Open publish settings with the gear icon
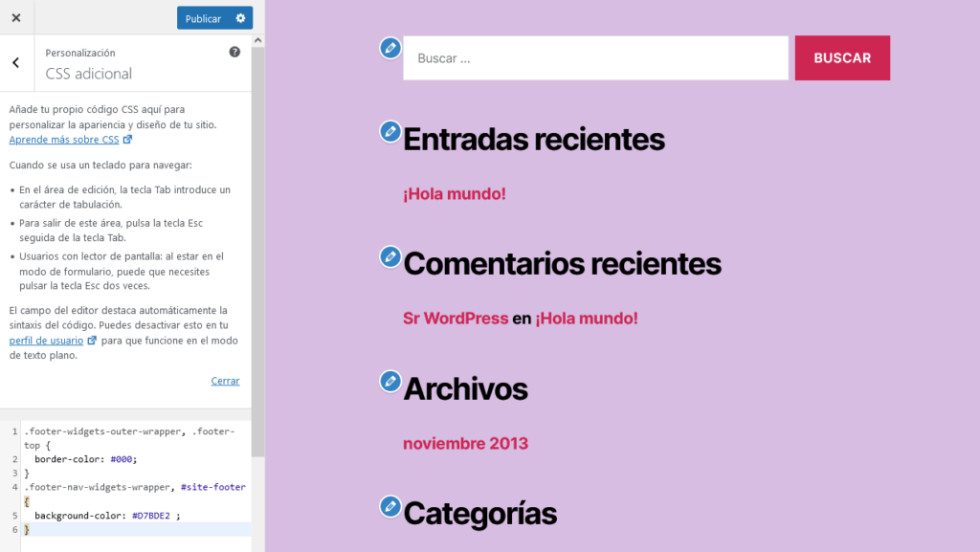Viewport: 980px width, 552px height. 240,17
